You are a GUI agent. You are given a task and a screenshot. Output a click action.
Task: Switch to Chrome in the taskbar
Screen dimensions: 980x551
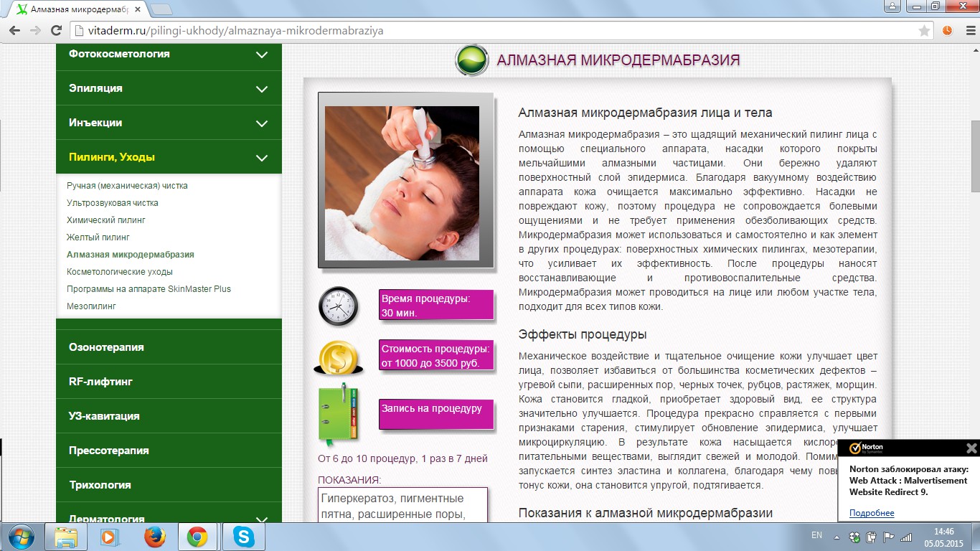point(197,537)
